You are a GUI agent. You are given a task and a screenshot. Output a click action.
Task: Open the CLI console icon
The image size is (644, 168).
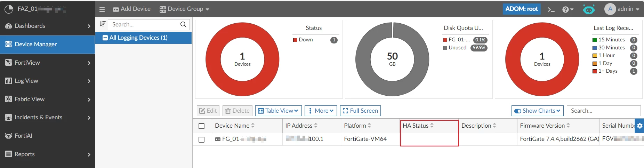tap(551, 9)
